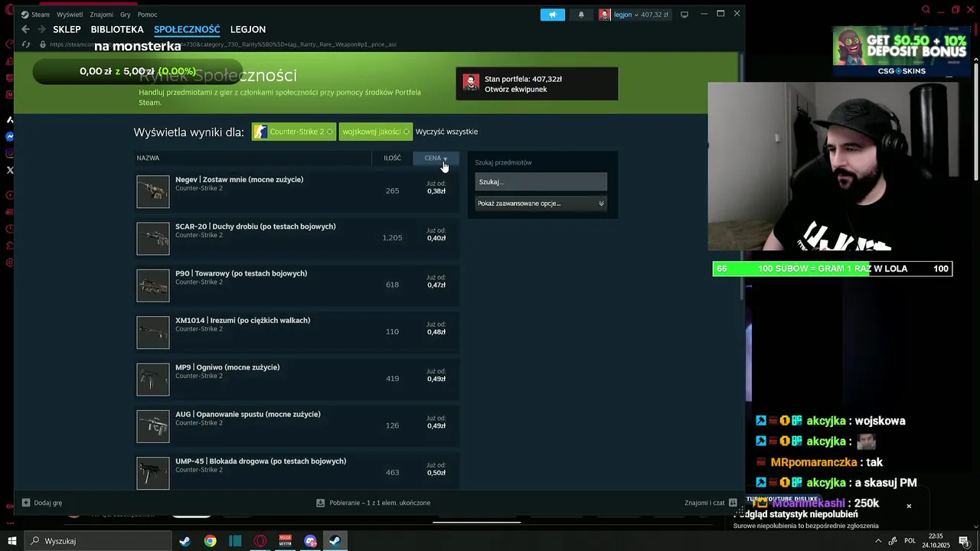Click the legjon profile avatar in the title bar
The height and width of the screenshot is (551, 980).
(605, 15)
